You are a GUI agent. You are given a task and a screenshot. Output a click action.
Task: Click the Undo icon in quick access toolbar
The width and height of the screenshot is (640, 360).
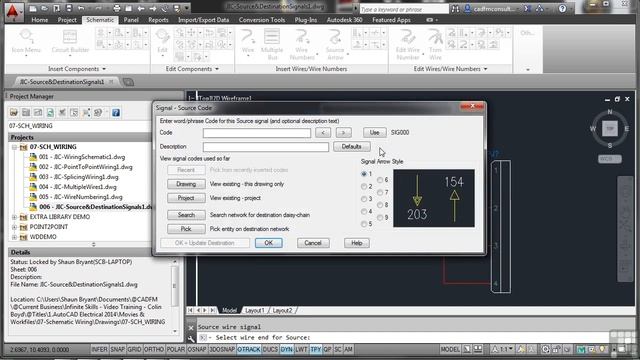(81, 8)
